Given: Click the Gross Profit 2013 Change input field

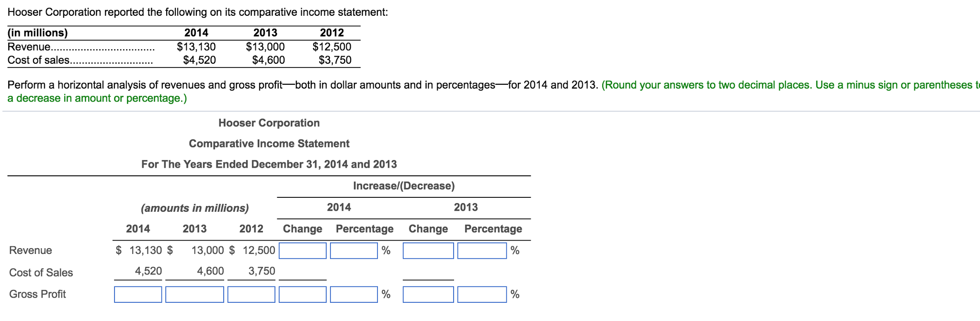Looking at the screenshot, I should tap(428, 294).
